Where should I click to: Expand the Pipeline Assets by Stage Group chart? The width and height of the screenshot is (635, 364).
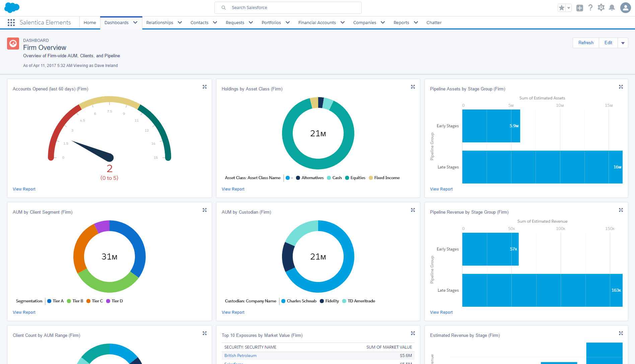[621, 87]
